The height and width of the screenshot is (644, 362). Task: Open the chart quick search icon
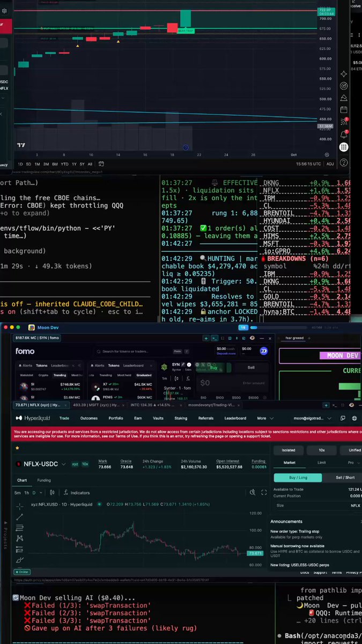253,493
